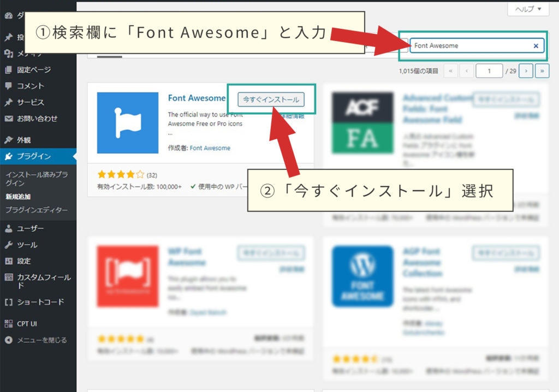
Task: Install the AGP Font Awesome Collection plugin
Action: click(x=506, y=253)
